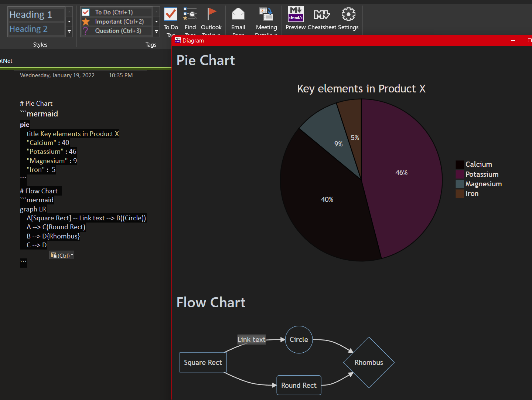Click the 'B --> D{Rhombus}' line

click(53, 236)
